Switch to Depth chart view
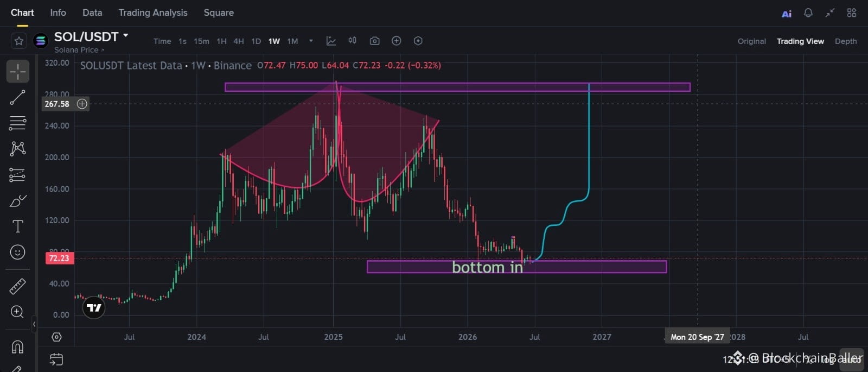This screenshot has height=372, width=868. pos(846,41)
